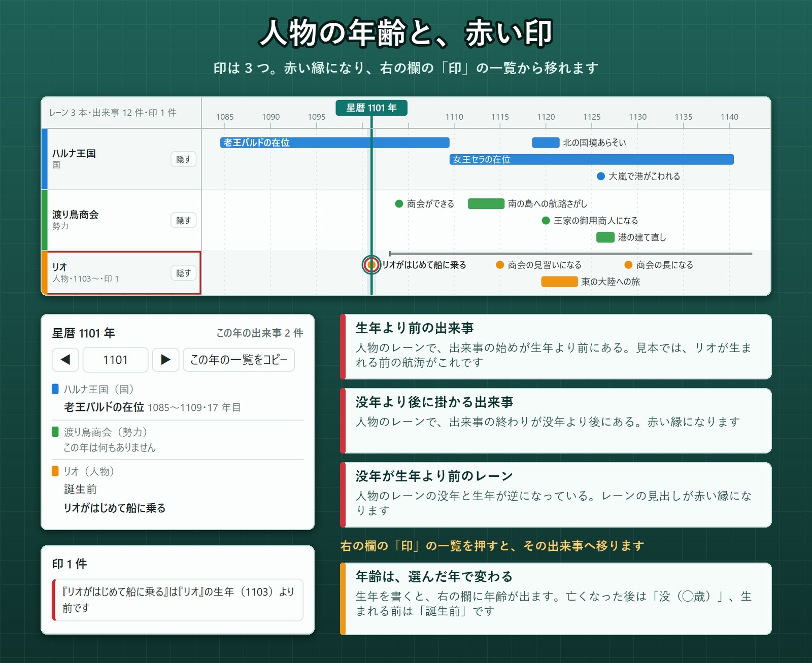This screenshot has height=663, width=812.
Task: Click the この年の出来事 2 件 count
Action: (x=260, y=333)
